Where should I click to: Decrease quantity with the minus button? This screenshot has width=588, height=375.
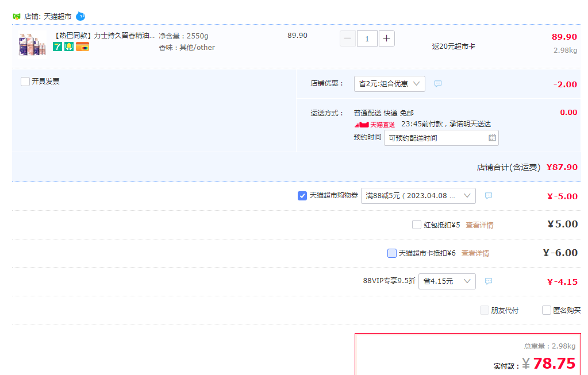[x=348, y=38]
